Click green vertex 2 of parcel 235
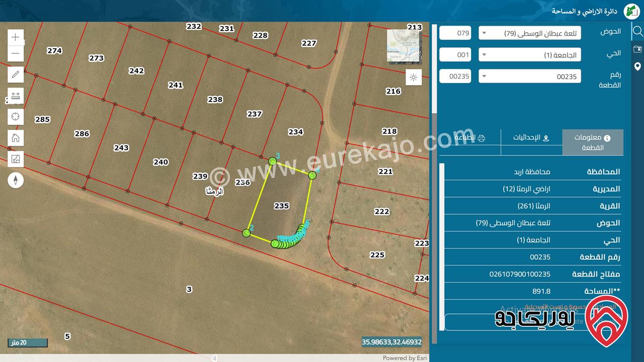 click(247, 233)
